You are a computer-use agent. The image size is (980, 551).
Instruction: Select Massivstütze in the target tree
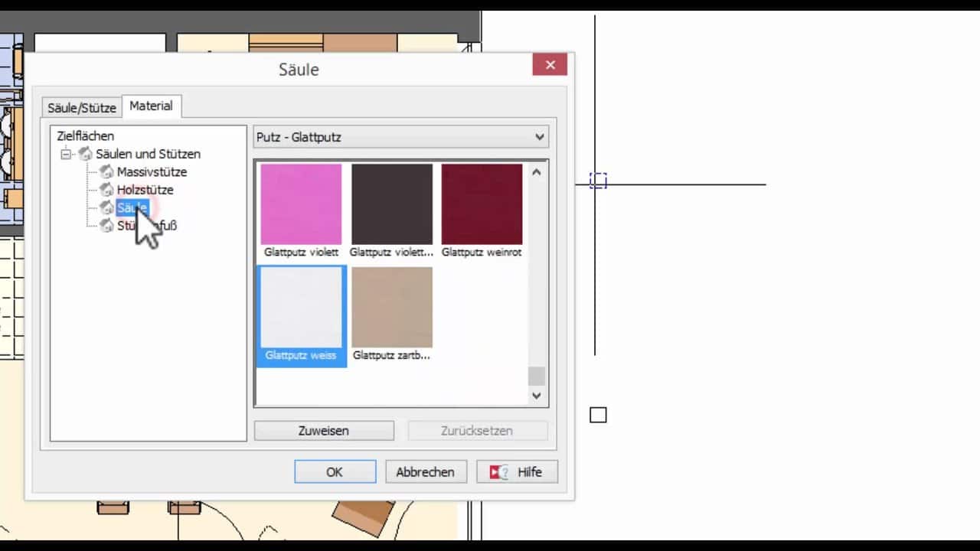coord(152,172)
